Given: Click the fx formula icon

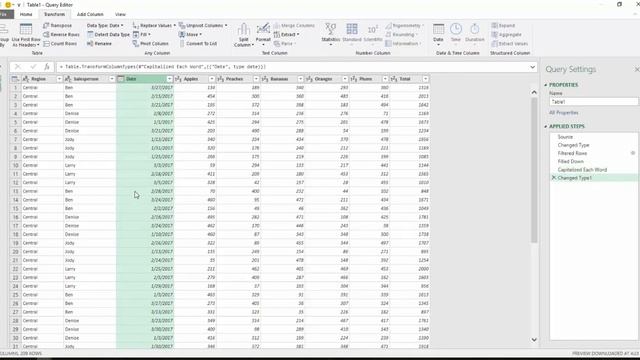Looking at the screenshot, I should coord(47,67).
